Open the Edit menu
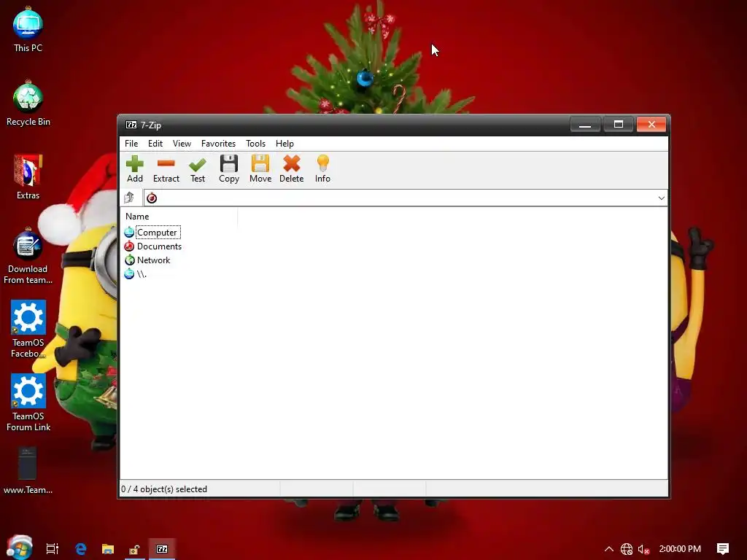The image size is (747, 560). click(x=155, y=144)
